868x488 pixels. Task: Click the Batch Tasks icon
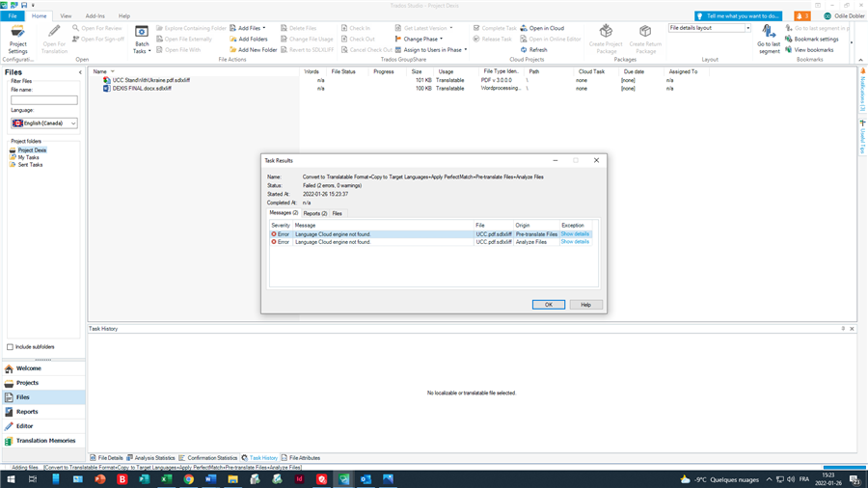coord(142,33)
